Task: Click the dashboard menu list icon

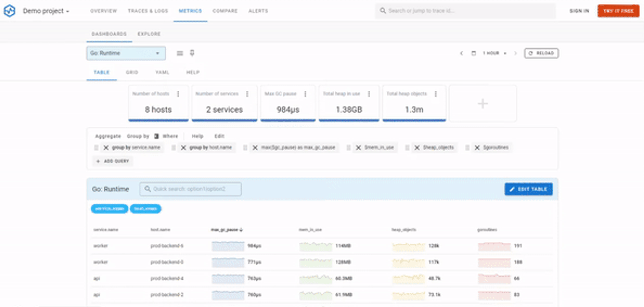Action: click(x=180, y=53)
